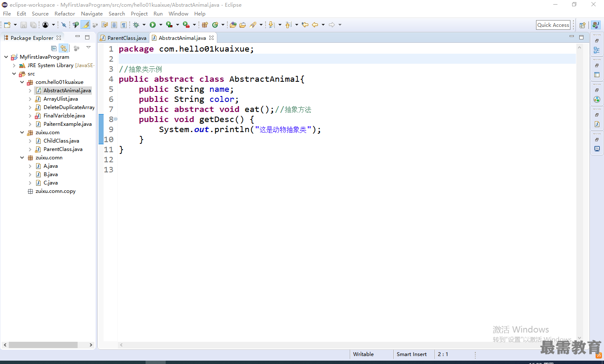Toggle Link with Editor in Package Explorer
The height and width of the screenshot is (364, 604).
(63, 48)
